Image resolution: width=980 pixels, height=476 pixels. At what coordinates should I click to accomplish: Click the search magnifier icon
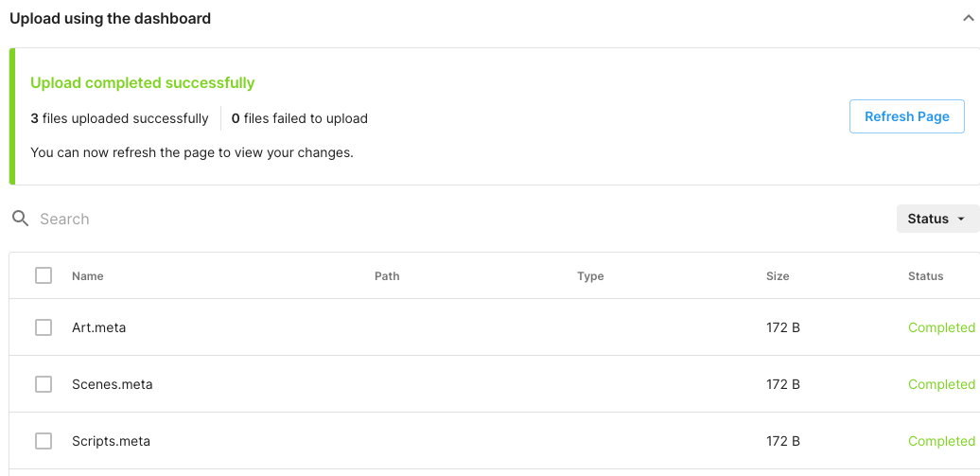tap(20, 219)
